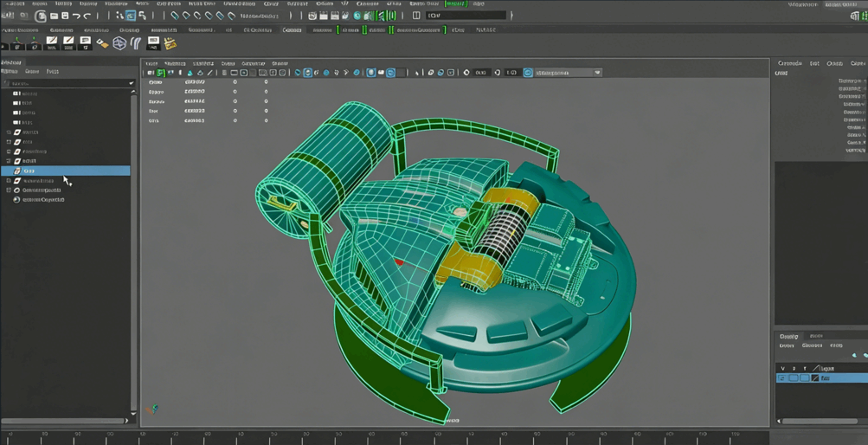Select the polygon cube icon on the shelf
The width and height of the screenshot is (868, 445).
[x=119, y=43]
